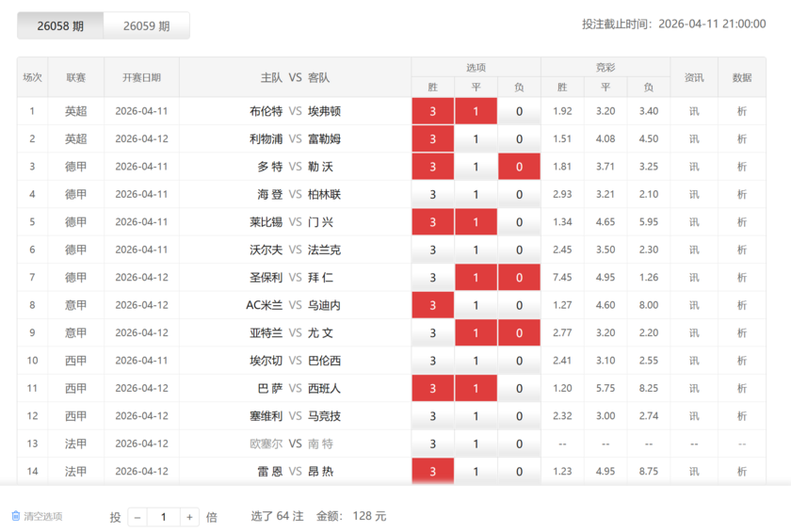Open 讯 news link for 布伦特 match
The image size is (791, 532).
coord(694,111)
